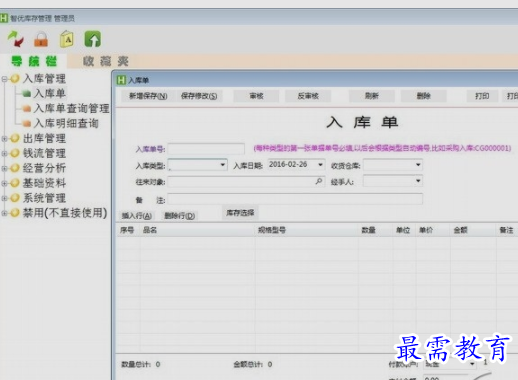
Task: Click the 经营分析 yellow node icon
Action: pyautogui.click(x=15, y=168)
